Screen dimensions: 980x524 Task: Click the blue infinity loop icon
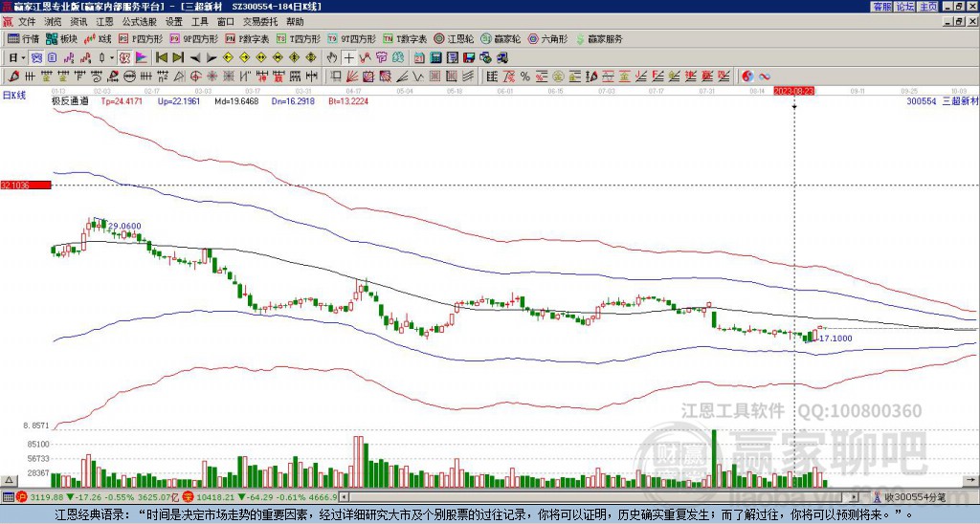tap(765, 76)
